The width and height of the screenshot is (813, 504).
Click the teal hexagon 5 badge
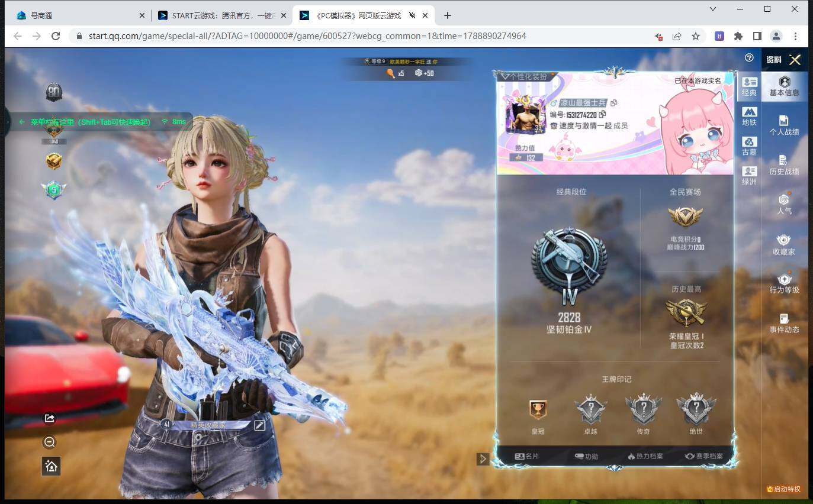pos(53,190)
